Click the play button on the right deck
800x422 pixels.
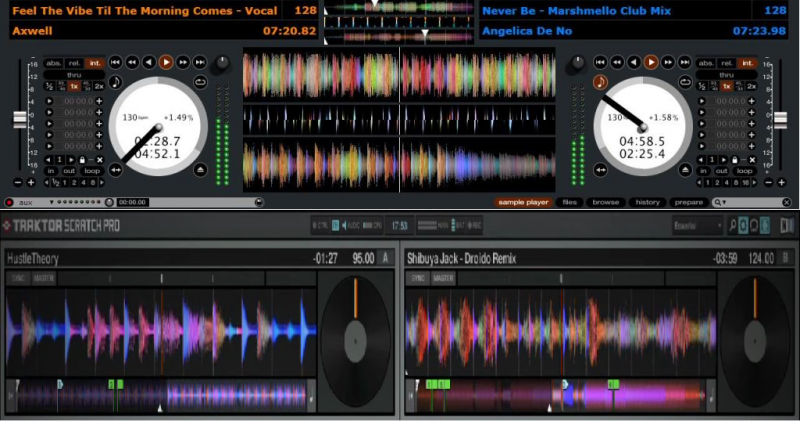651,62
